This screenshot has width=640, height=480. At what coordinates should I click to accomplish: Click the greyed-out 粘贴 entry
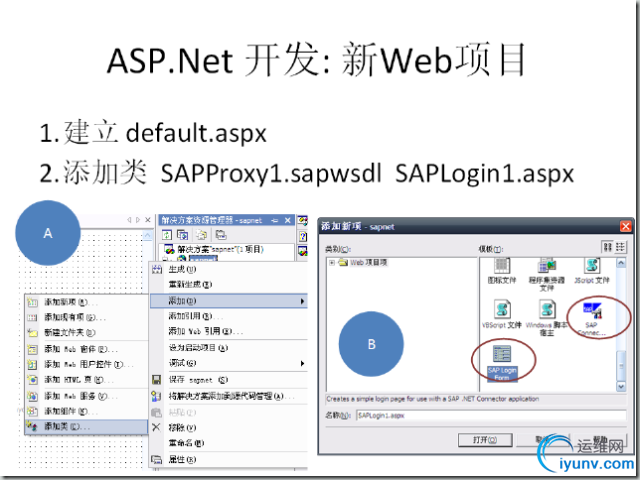pyautogui.click(x=229, y=413)
